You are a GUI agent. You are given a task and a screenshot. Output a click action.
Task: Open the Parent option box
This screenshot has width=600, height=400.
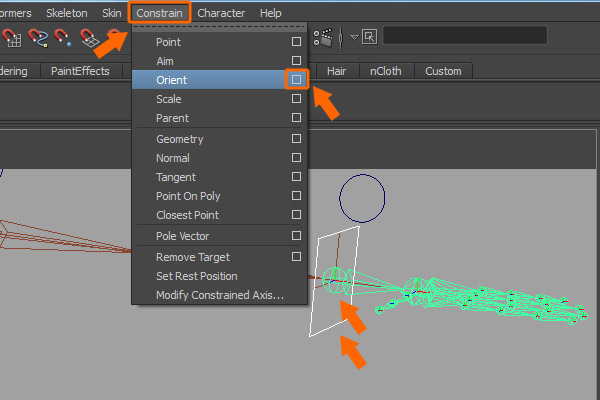point(296,118)
